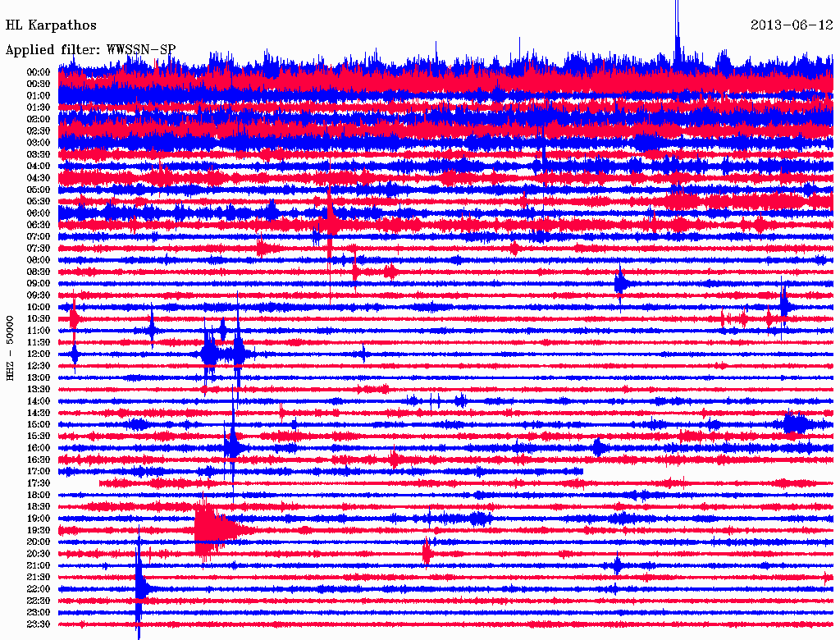Select the 09:00 time label
This screenshot has width=840, height=640.
tap(39, 284)
